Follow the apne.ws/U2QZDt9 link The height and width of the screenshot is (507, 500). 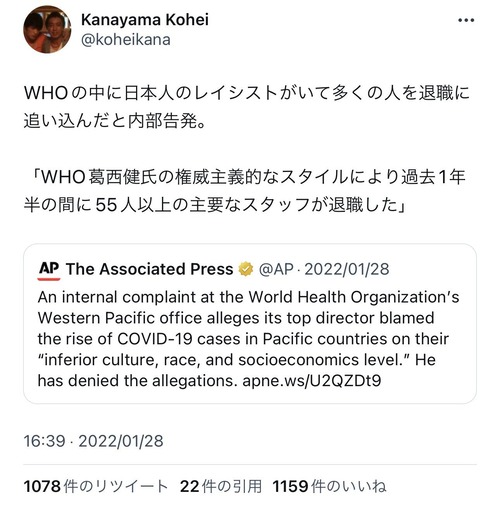pyautogui.click(x=312, y=380)
